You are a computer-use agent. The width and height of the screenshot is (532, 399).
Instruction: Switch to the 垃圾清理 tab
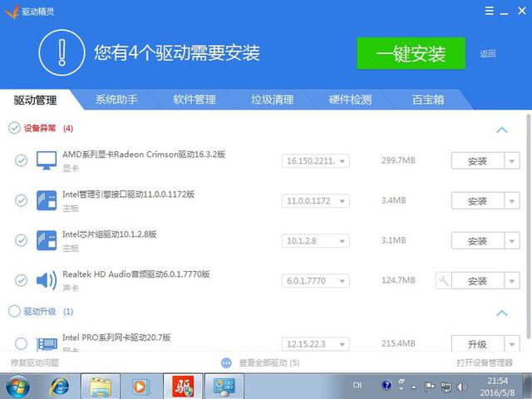273,100
